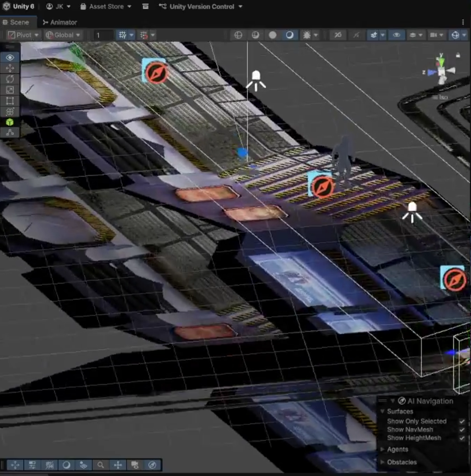
Task: Select the View (eye) tool
Action: point(10,57)
